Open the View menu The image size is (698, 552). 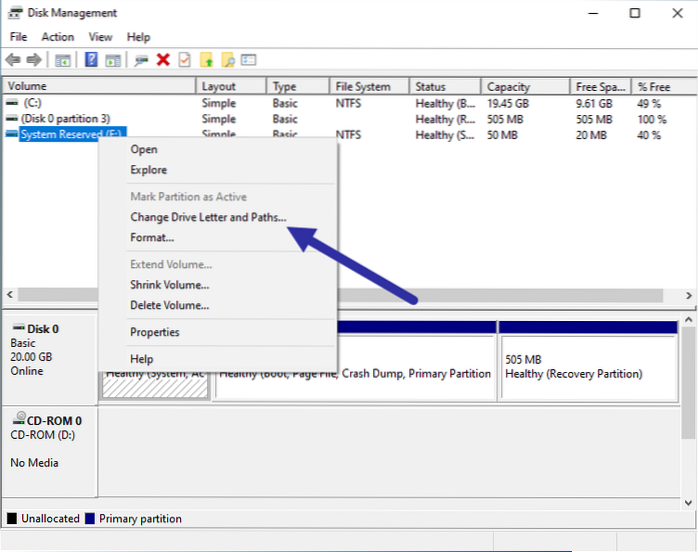100,37
